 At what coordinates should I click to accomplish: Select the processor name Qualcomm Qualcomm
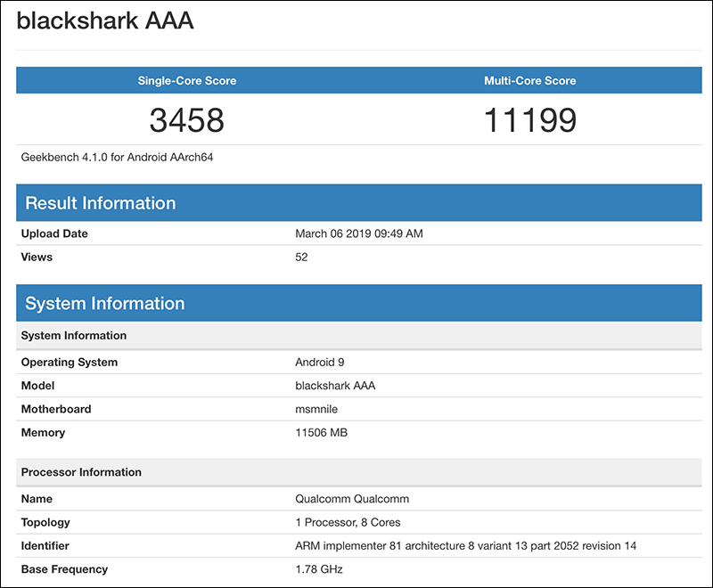tap(352, 499)
